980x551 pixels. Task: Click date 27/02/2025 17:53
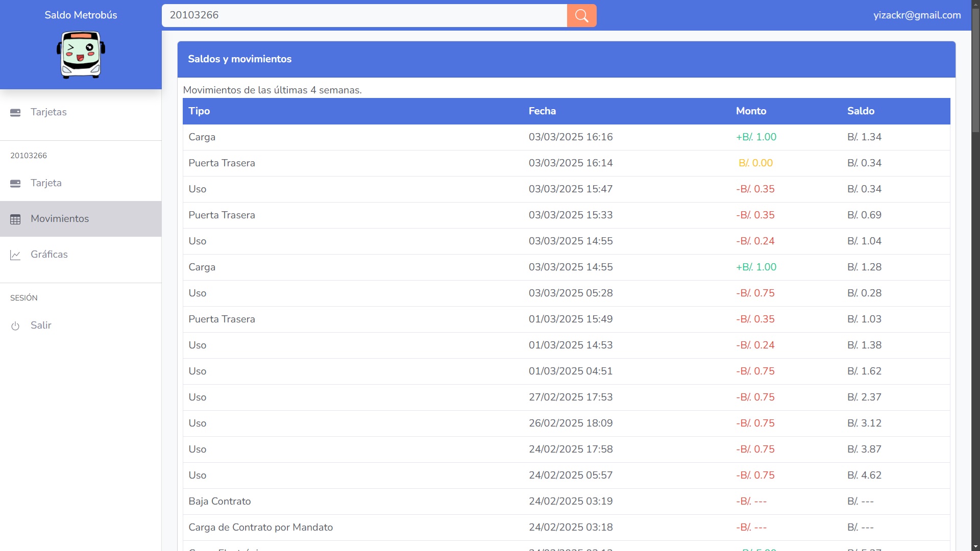(x=571, y=397)
